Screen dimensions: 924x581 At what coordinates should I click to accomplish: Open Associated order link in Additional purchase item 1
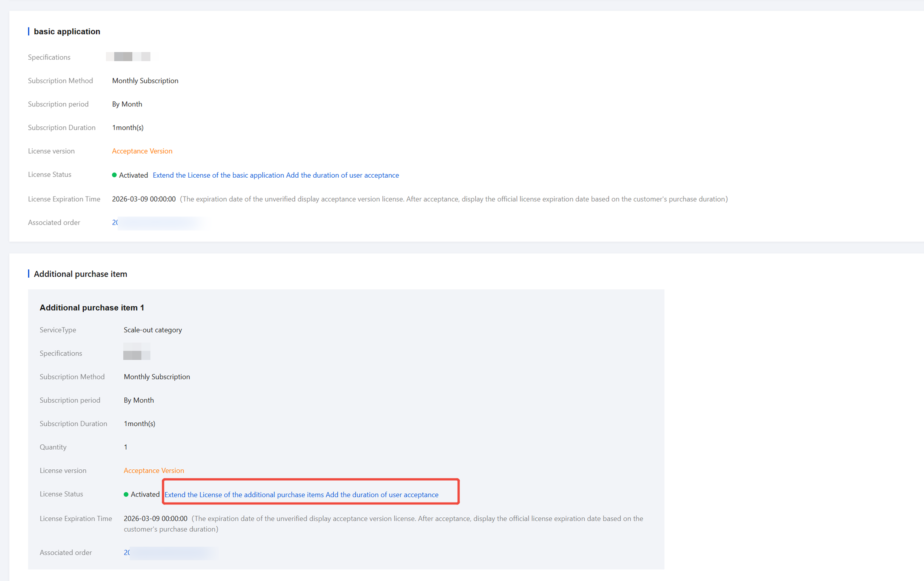coord(127,552)
